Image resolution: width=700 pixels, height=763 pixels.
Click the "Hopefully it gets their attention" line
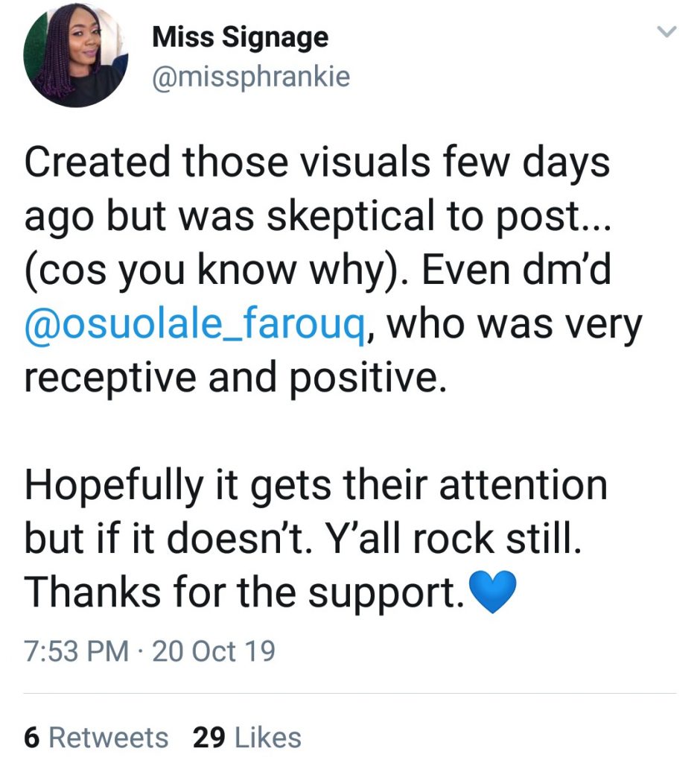point(316,486)
